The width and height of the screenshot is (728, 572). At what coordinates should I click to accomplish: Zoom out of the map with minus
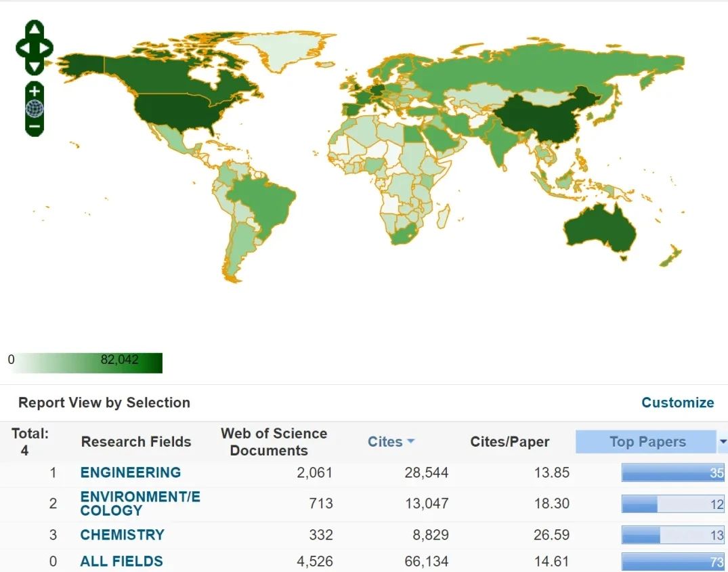click(35, 126)
